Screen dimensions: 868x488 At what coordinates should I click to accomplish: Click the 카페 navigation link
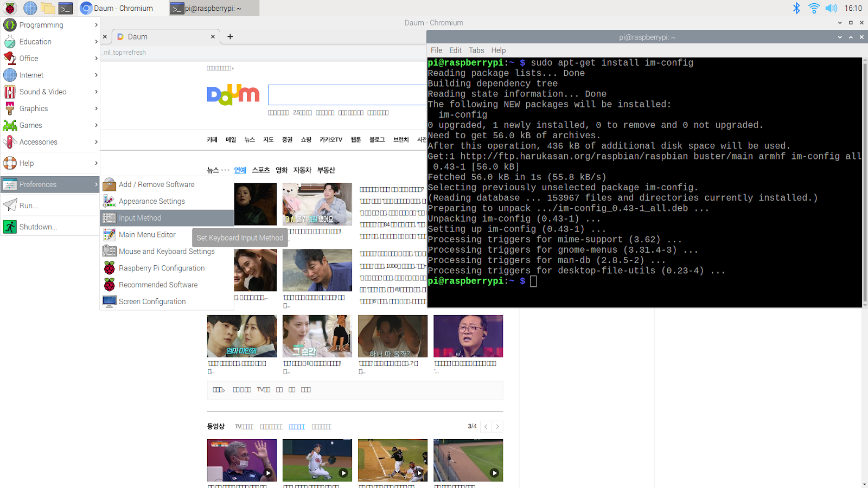tap(212, 140)
